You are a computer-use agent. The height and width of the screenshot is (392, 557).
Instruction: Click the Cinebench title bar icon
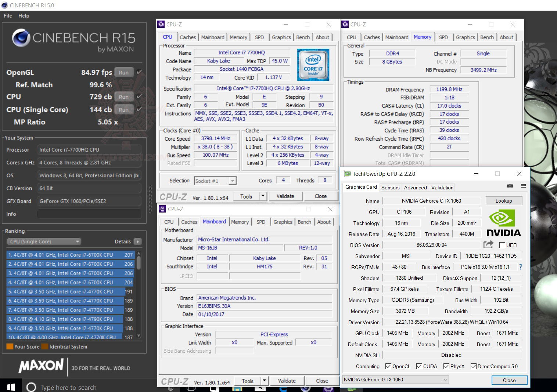5,5
